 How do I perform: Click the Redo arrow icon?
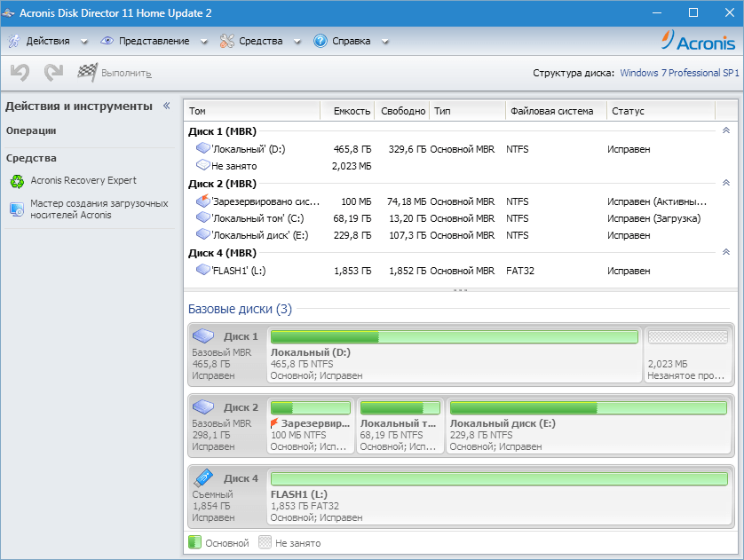pyautogui.click(x=53, y=73)
